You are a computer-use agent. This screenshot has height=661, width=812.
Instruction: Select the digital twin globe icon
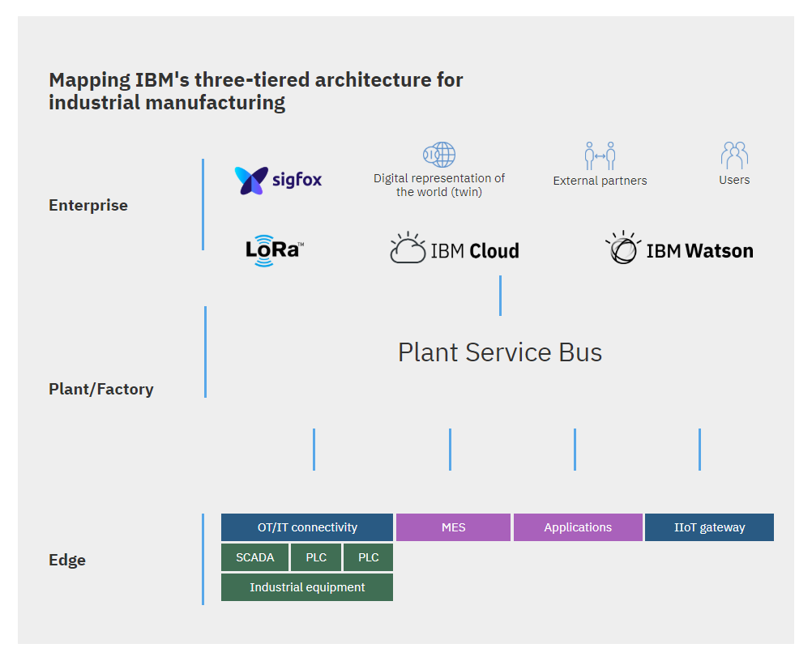439,154
